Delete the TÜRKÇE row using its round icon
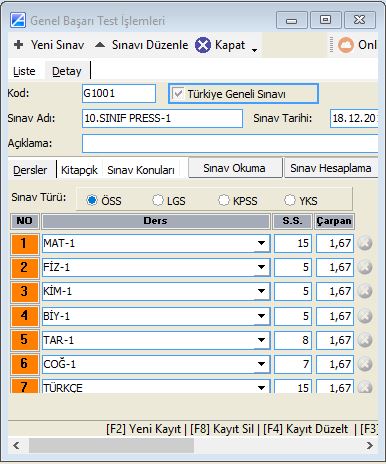 click(x=365, y=387)
